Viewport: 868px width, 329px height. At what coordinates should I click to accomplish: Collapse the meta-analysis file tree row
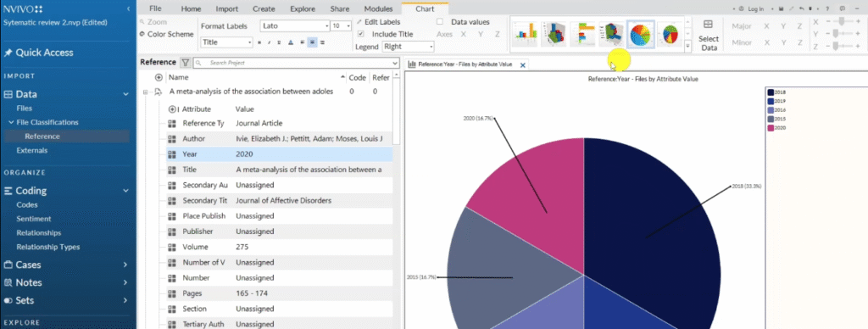tap(146, 92)
